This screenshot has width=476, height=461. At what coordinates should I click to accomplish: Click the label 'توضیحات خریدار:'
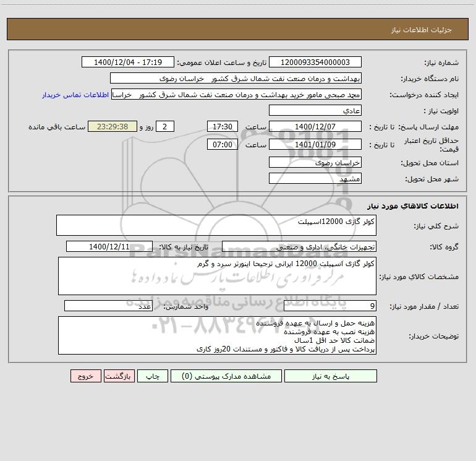coord(433,336)
